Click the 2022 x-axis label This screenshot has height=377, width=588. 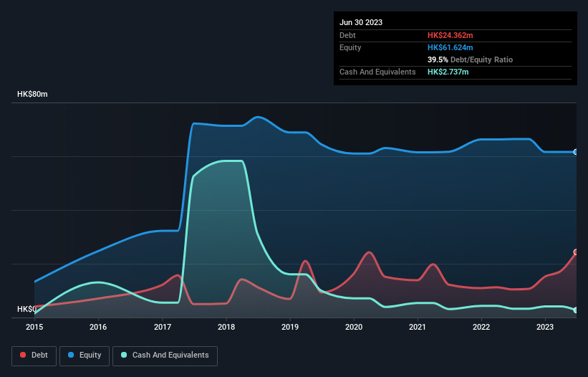click(x=481, y=327)
